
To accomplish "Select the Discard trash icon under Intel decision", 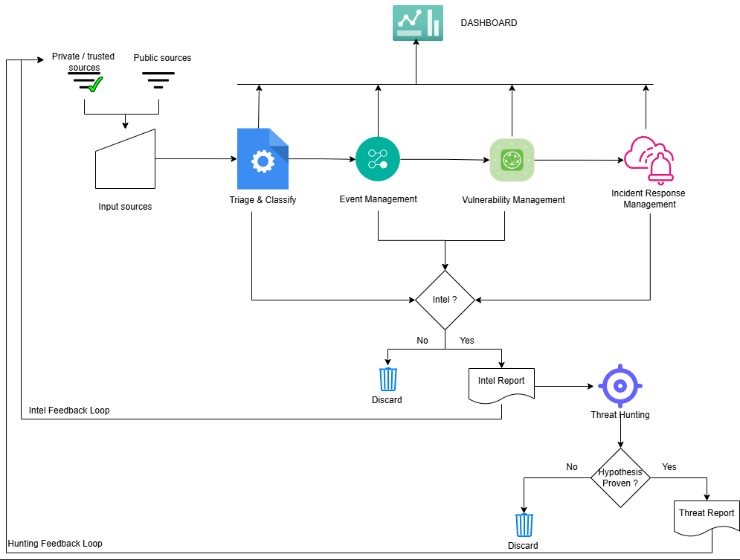I will click(387, 379).
